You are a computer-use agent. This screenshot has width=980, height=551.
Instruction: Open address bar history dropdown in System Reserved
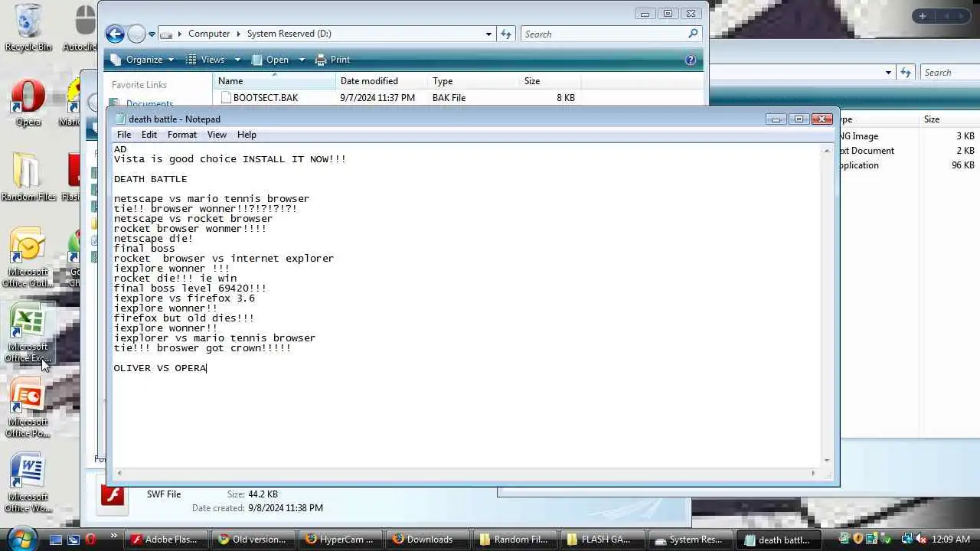pyautogui.click(x=488, y=34)
